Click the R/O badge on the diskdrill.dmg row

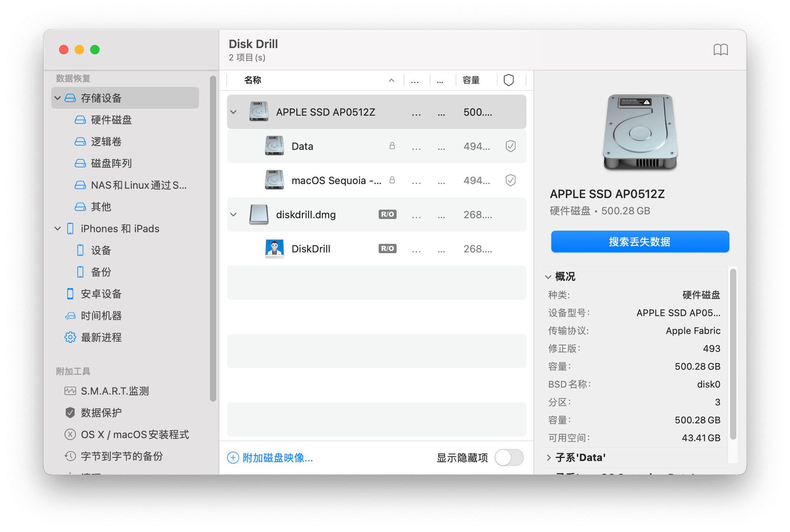(387, 215)
